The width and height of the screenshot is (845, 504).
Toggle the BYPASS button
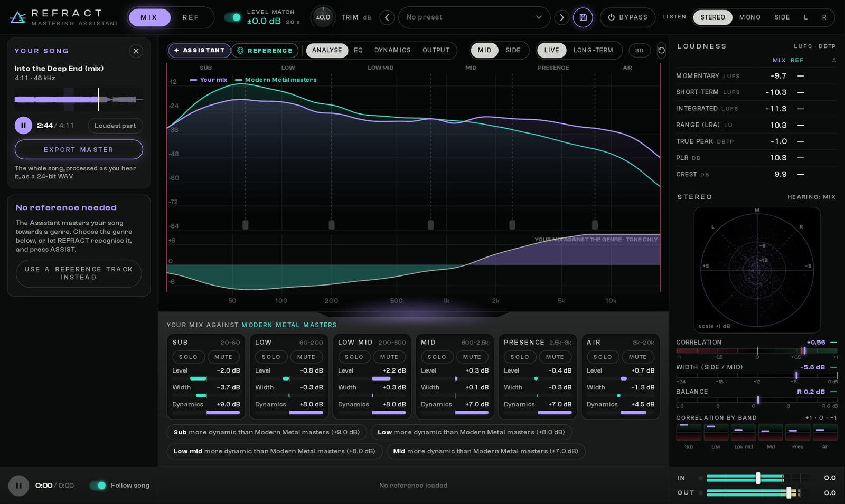pyautogui.click(x=627, y=17)
